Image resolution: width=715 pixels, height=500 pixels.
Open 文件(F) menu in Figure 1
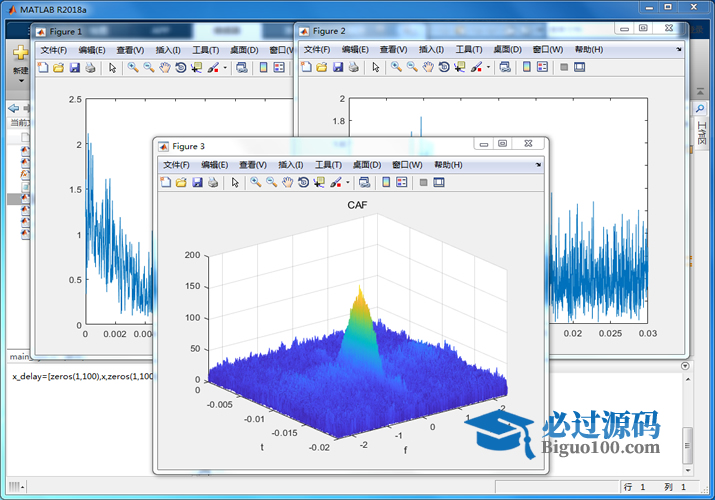pos(53,49)
